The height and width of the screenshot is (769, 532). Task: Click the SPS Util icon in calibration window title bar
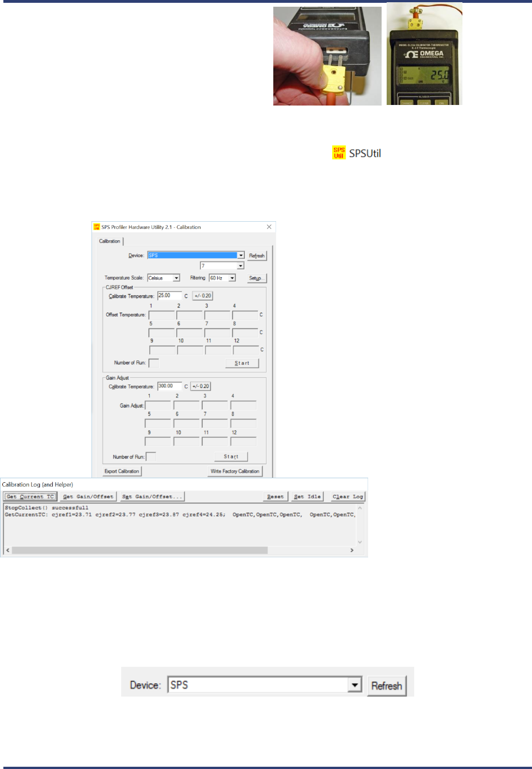(97, 227)
